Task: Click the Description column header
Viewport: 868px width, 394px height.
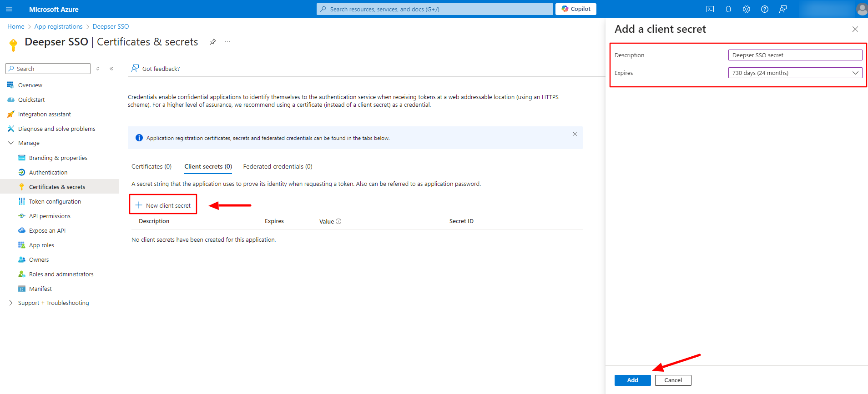Action: pos(154,221)
